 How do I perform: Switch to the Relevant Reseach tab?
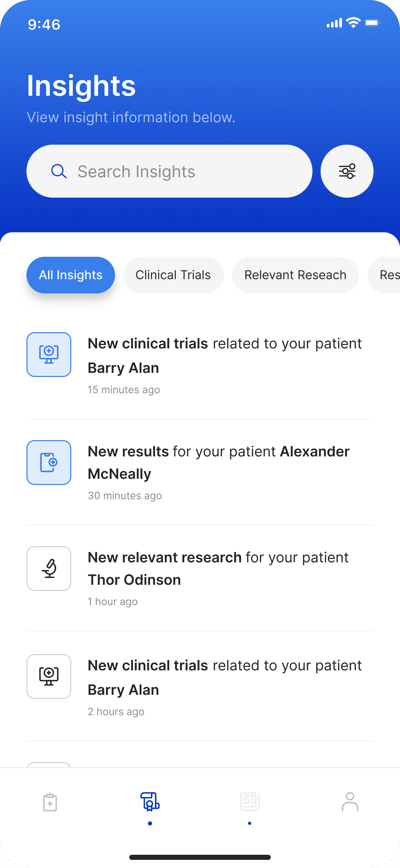(296, 275)
